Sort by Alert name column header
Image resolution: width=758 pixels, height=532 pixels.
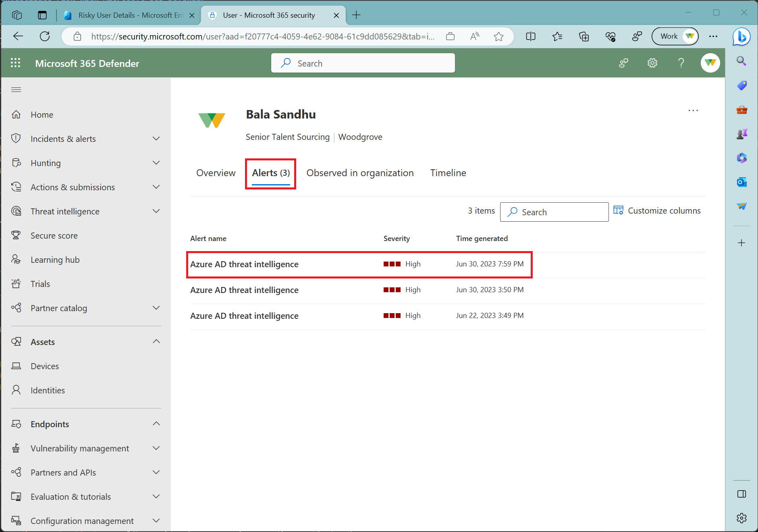point(208,239)
